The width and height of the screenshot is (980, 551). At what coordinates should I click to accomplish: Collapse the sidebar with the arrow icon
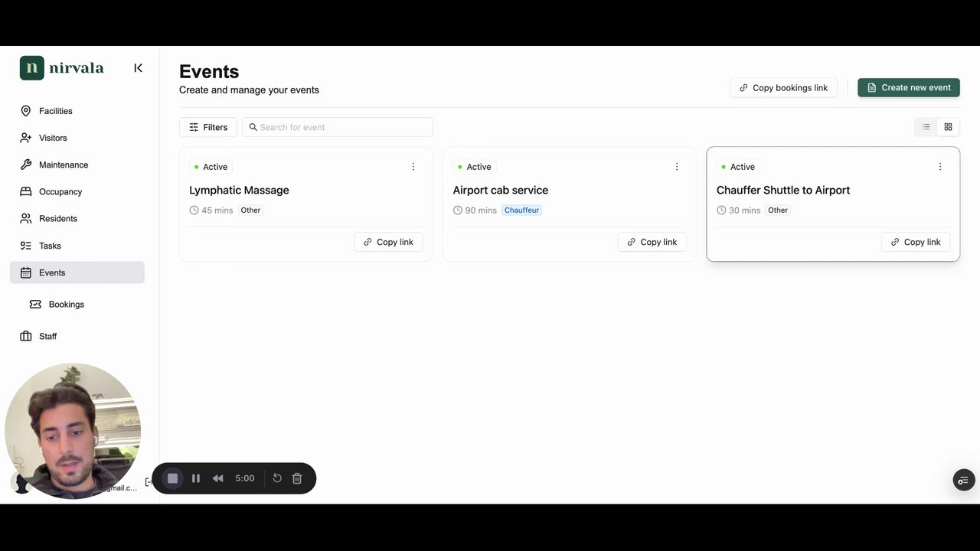(138, 68)
